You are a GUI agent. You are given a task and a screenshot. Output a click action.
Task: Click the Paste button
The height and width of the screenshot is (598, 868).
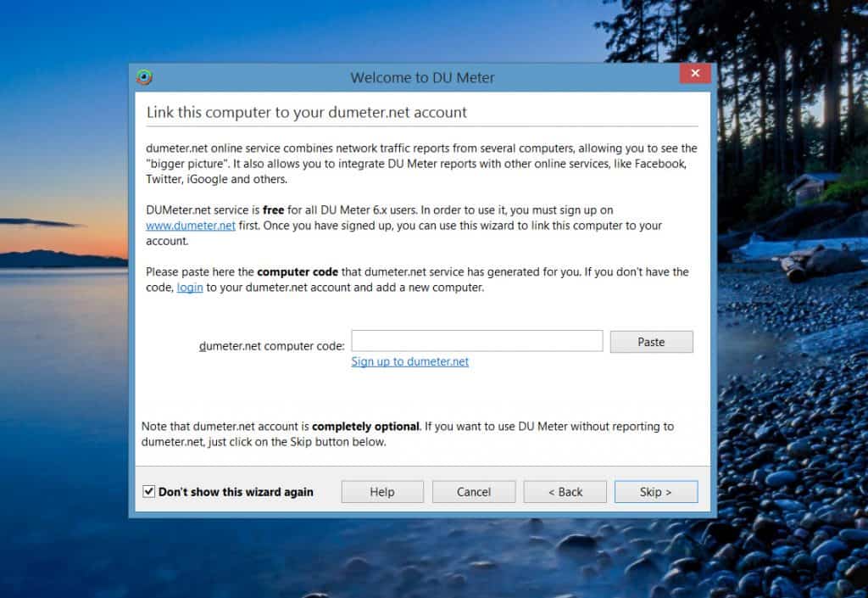[x=651, y=342]
